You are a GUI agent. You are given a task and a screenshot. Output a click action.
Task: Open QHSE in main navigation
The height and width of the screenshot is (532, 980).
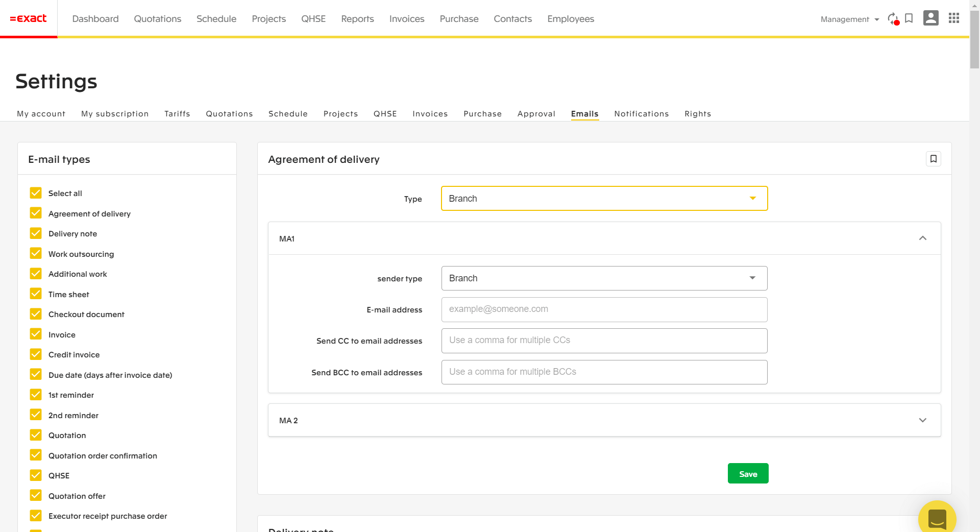tap(313, 19)
